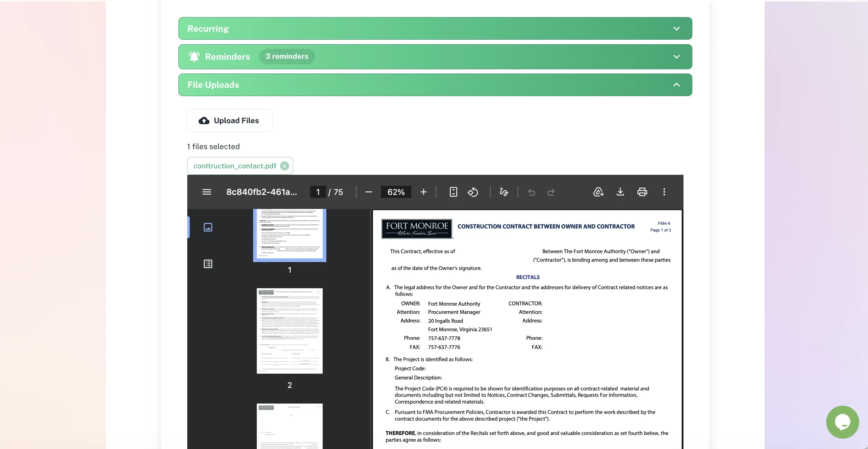Click the Fort Monroe logo in document

(x=417, y=228)
